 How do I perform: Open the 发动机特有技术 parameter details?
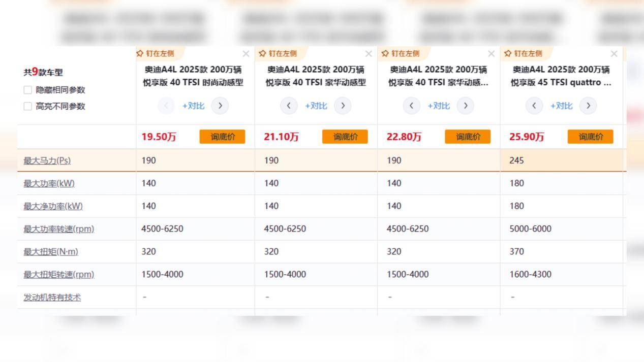coord(51,297)
